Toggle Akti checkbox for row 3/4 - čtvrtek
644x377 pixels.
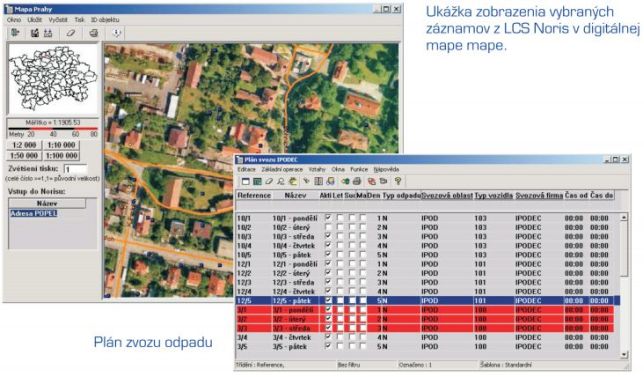coord(328,337)
